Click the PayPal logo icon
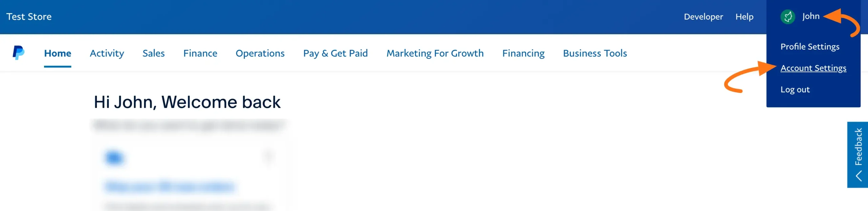The image size is (868, 211). point(19,53)
